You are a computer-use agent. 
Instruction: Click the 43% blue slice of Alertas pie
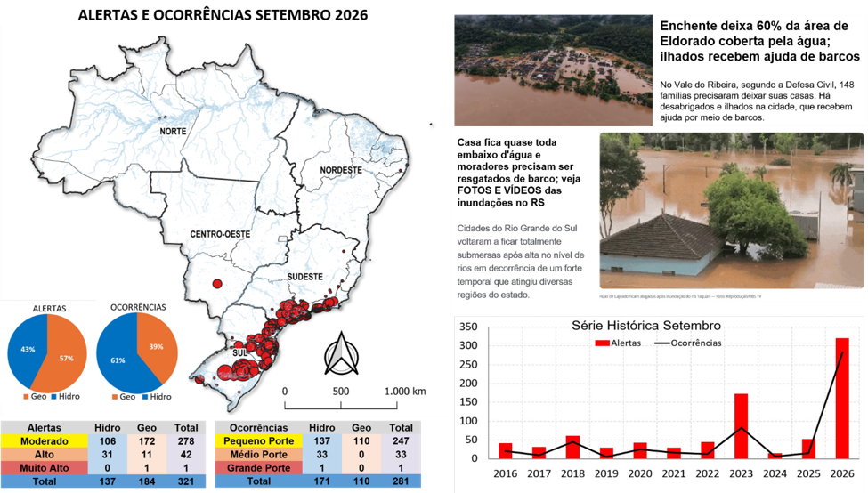point(26,350)
